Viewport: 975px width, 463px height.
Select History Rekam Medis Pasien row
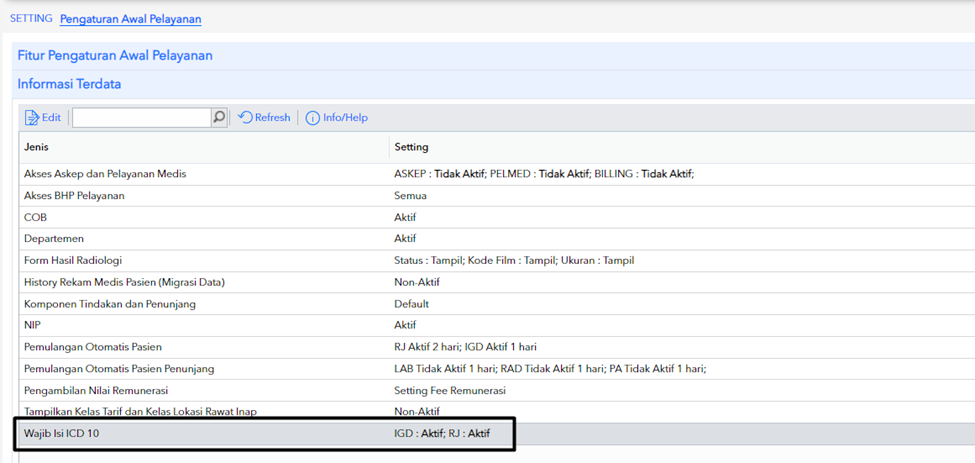pos(124,282)
